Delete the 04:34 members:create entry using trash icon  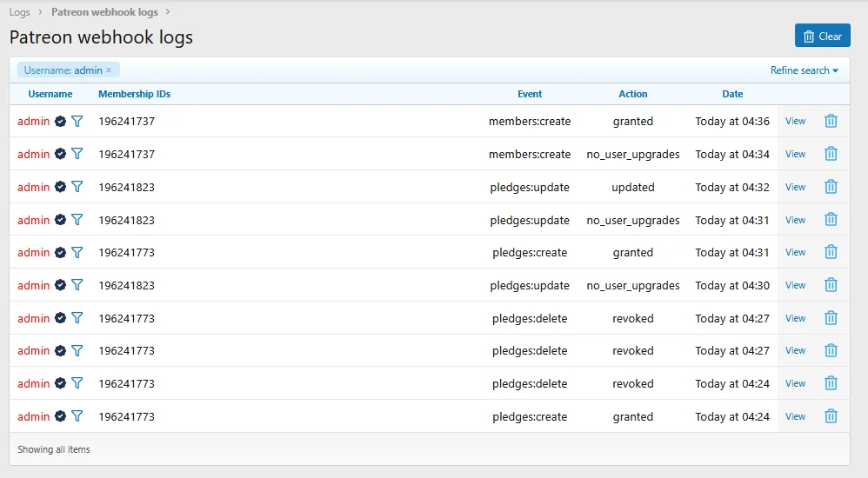pyautogui.click(x=831, y=154)
